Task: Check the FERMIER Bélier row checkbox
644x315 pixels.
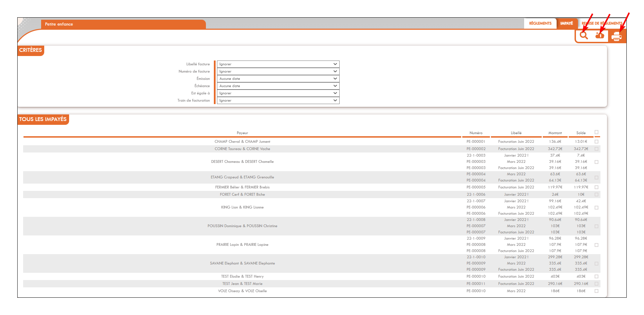Action: 596,187
